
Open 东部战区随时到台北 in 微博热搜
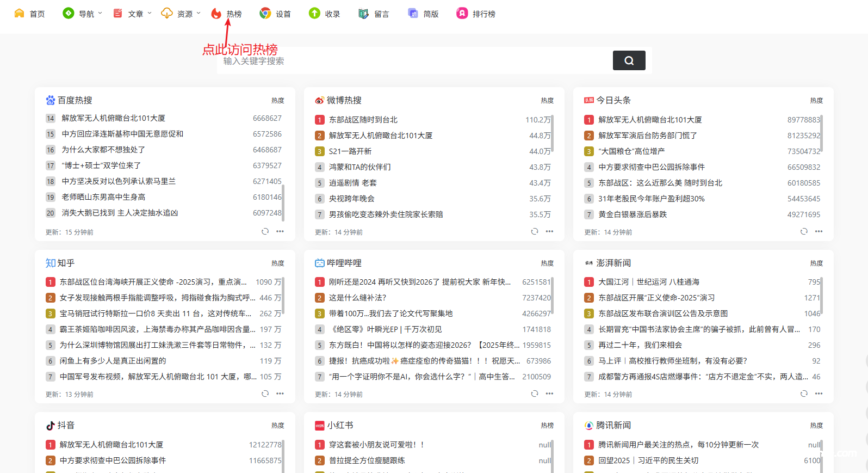point(363,120)
